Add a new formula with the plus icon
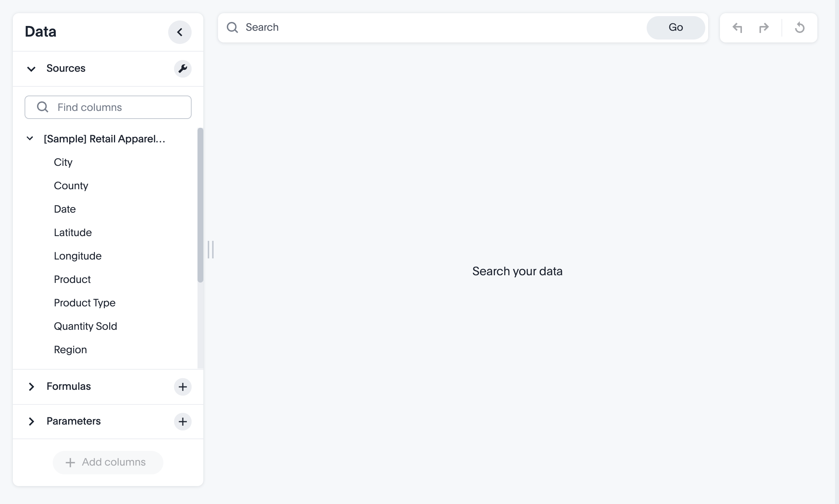This screenshot has height=504, width=839. click(183, 387)
